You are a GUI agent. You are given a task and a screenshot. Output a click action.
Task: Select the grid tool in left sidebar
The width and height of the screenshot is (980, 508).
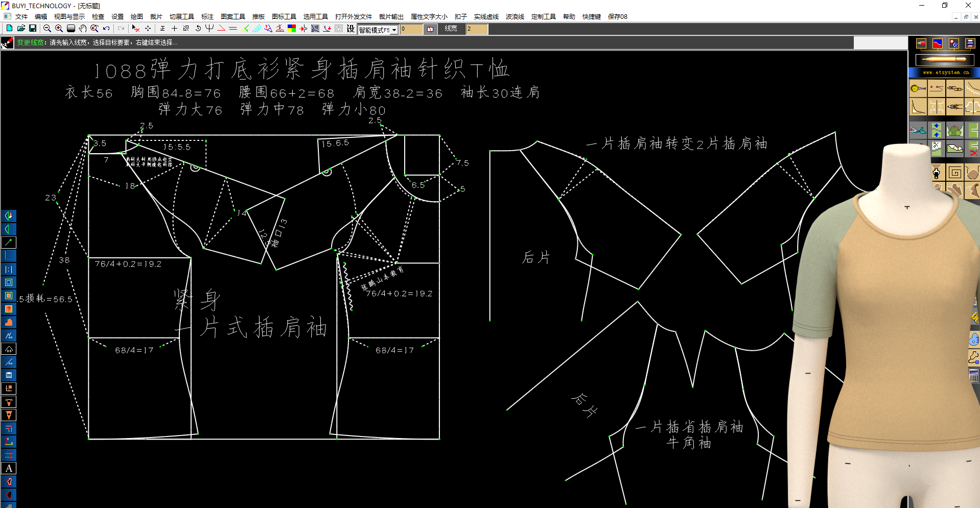[x=9, y=455]
